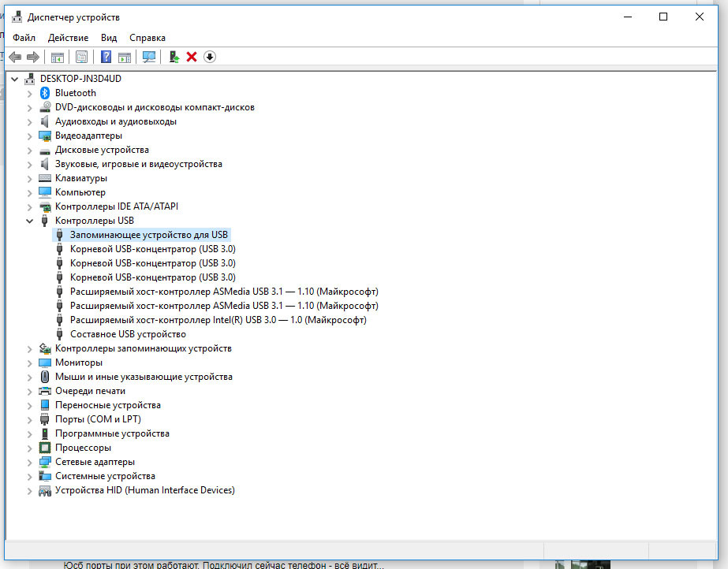Expand Контроллеры IDE ATA/ATAPI branch
Screen dimensions: 728x569
(x=30, y=206)
